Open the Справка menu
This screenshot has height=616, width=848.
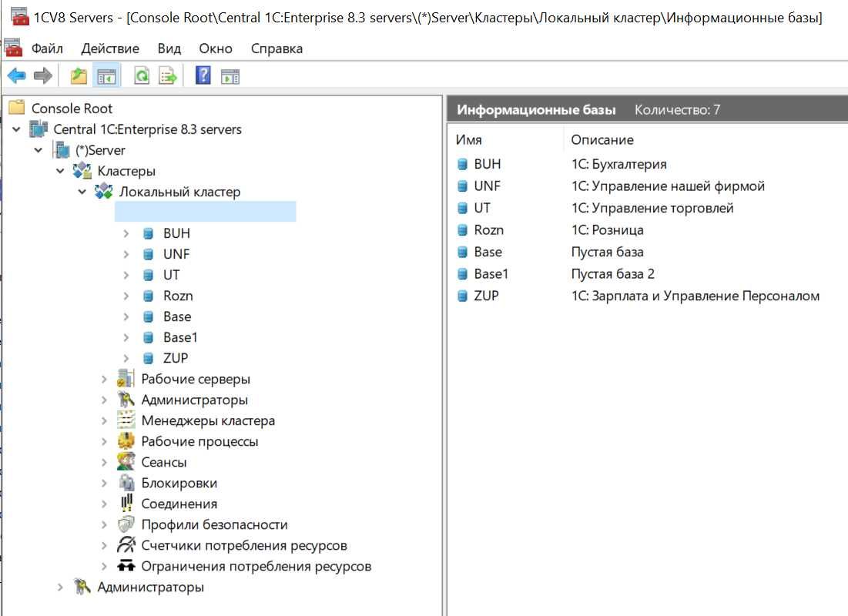click(277, 49)
